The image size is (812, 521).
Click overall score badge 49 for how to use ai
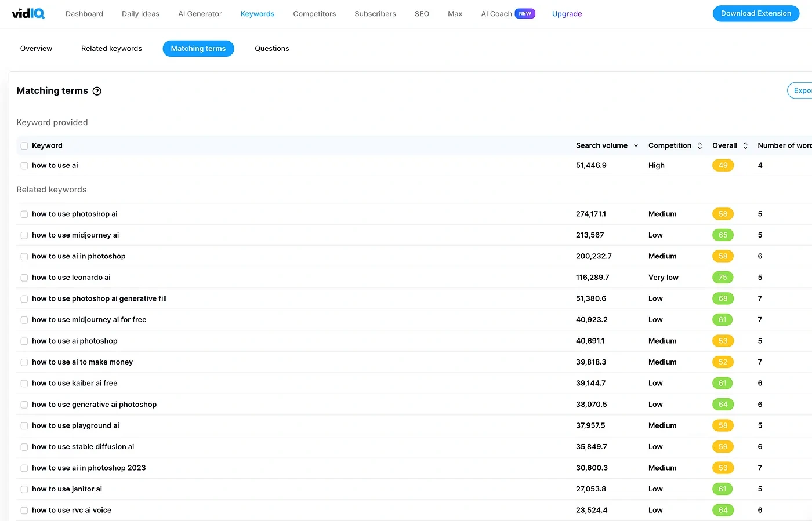click(723, 165)
